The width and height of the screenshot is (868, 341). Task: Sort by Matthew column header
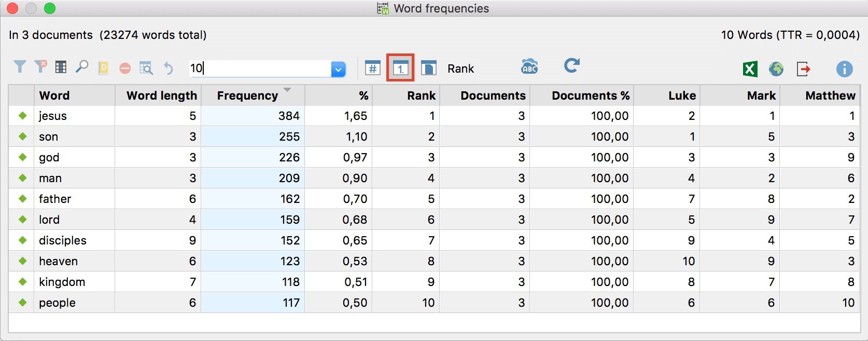pyautogui.click(x=820, y=96)
